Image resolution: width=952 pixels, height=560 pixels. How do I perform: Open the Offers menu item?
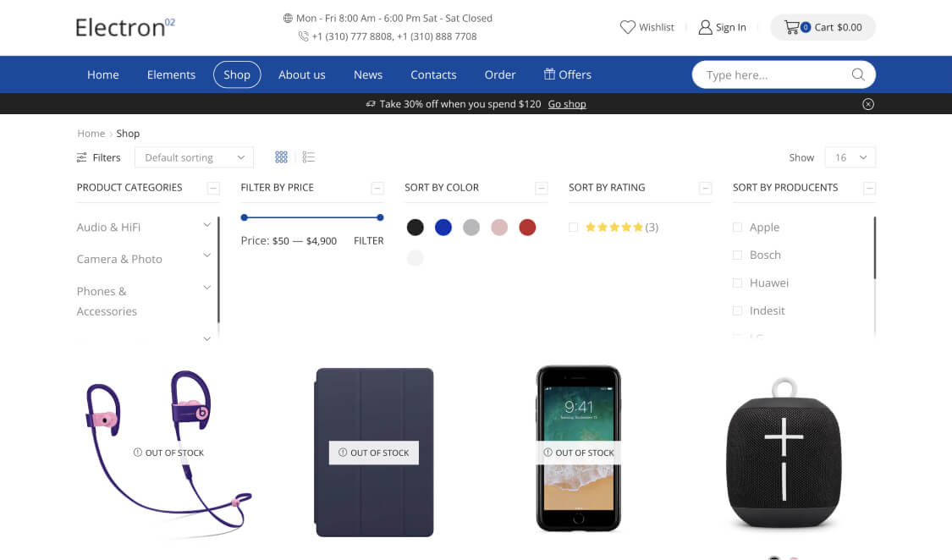[567, 74]
